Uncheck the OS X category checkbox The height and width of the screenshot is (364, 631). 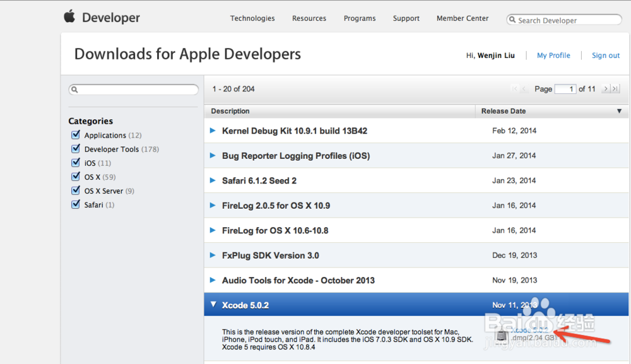(76, 177)
